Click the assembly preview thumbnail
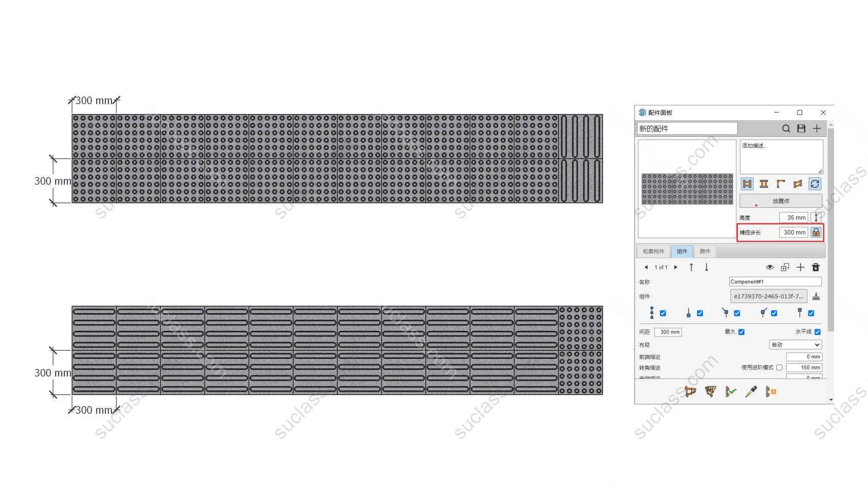868x488 pixels. coord(687,189)
